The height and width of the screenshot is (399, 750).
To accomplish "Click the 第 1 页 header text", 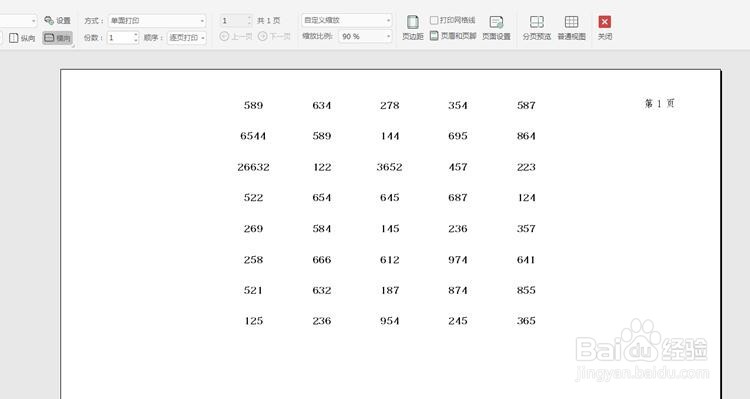I will (660, 103).
